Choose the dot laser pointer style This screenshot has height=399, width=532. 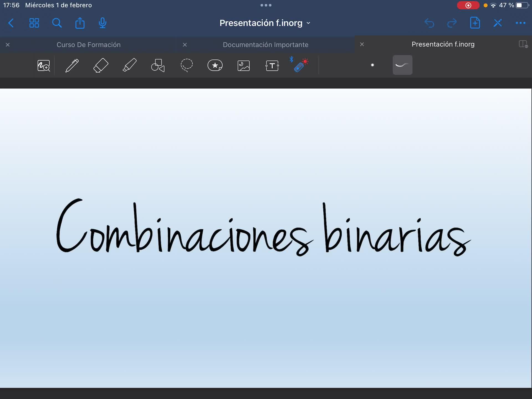click(372, 65)
